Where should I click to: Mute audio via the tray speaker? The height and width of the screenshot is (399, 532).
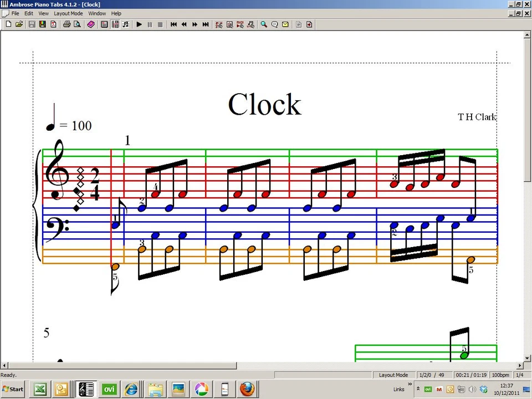[x=472, y=389]
